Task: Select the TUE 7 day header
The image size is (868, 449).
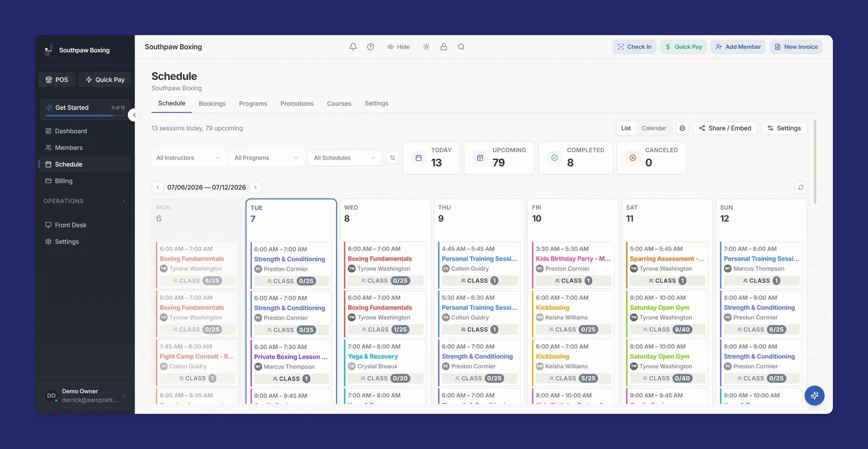Action: [x=291, y=214]
